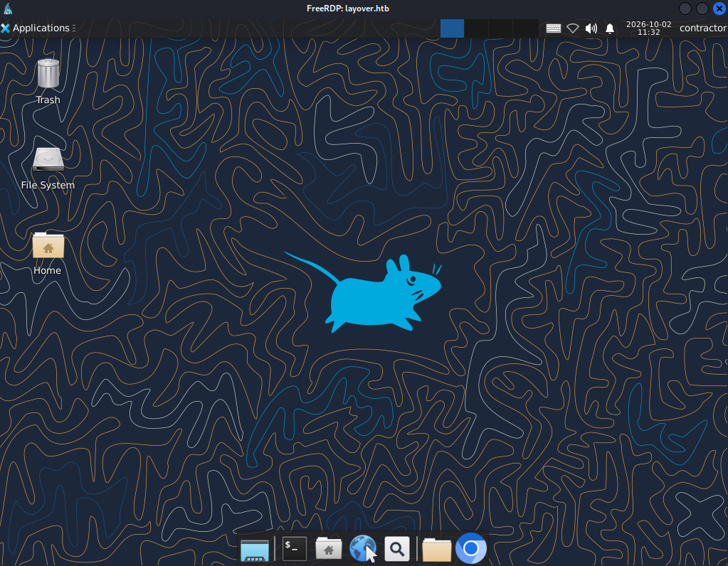Select the File System desktop icon

pos(48,169)
